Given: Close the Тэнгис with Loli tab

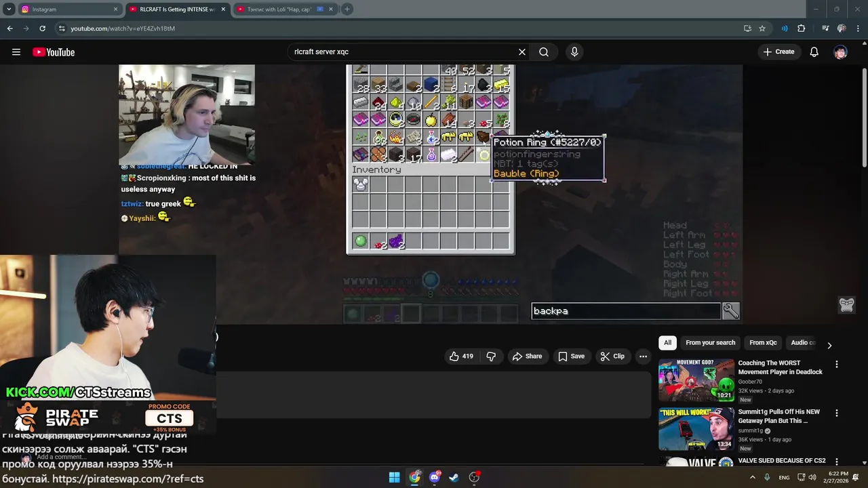Looking at the screenshot, I should (330, 9).
